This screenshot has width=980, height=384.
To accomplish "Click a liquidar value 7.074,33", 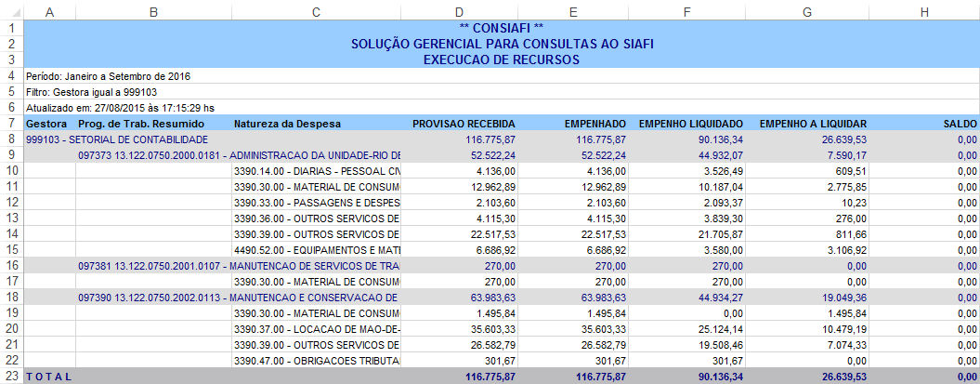I will (807, 345).
